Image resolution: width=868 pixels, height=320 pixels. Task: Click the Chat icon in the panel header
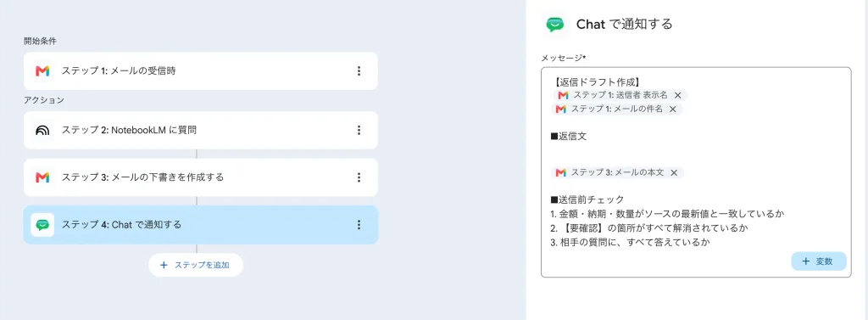(554, 25)
